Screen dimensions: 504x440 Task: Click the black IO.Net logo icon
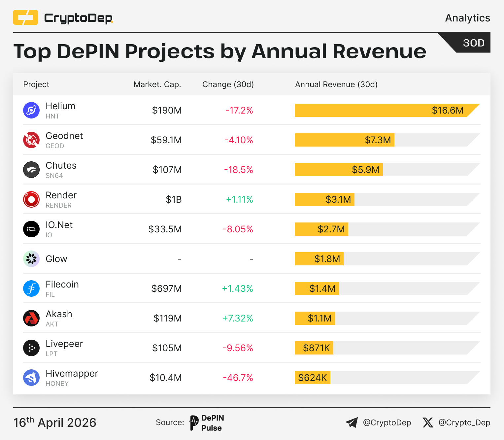click(x=31, y=229)
